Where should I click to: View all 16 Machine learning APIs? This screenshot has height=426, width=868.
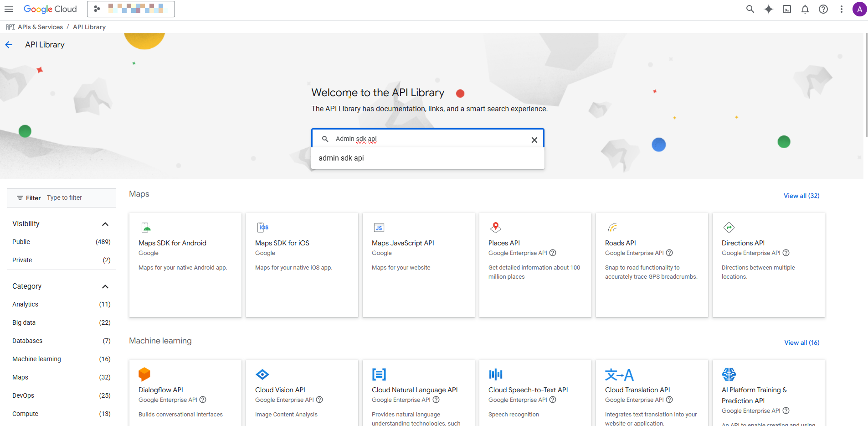(802, 343)
